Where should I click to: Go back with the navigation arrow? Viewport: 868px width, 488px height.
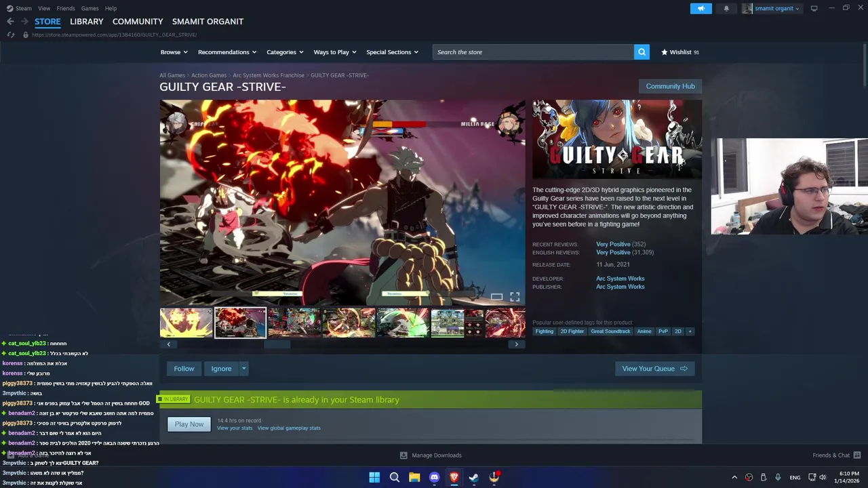10,22
